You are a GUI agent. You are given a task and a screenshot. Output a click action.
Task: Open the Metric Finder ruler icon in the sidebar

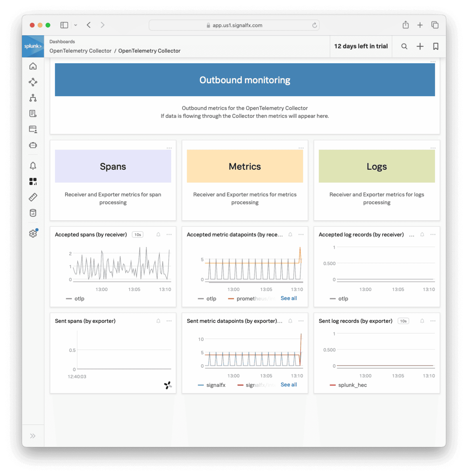tap(33, 197)
